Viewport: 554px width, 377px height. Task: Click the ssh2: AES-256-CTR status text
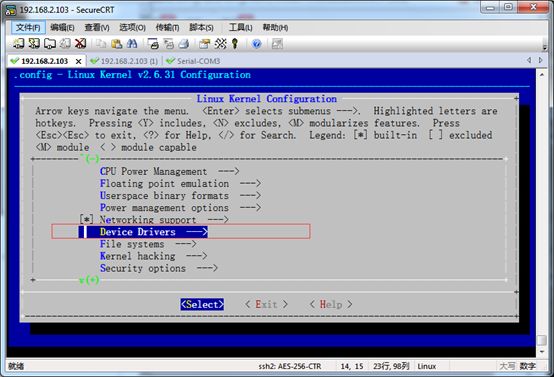point(290,366)
